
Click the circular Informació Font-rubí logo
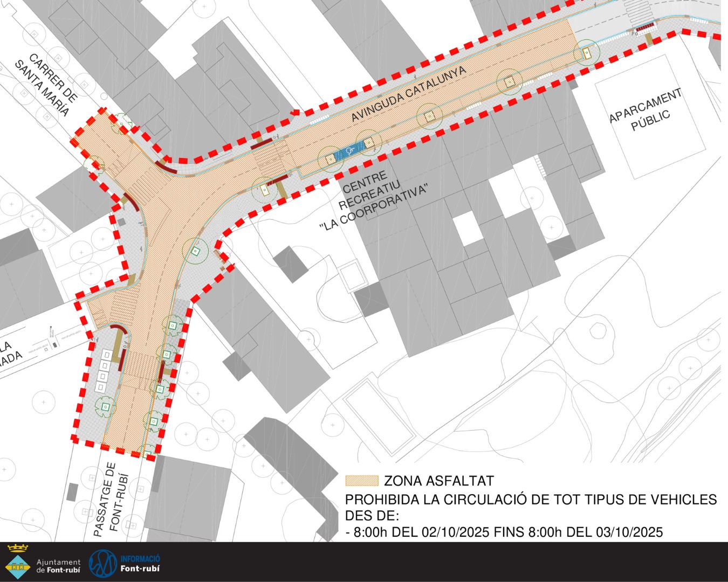click(x=102, y=563)
